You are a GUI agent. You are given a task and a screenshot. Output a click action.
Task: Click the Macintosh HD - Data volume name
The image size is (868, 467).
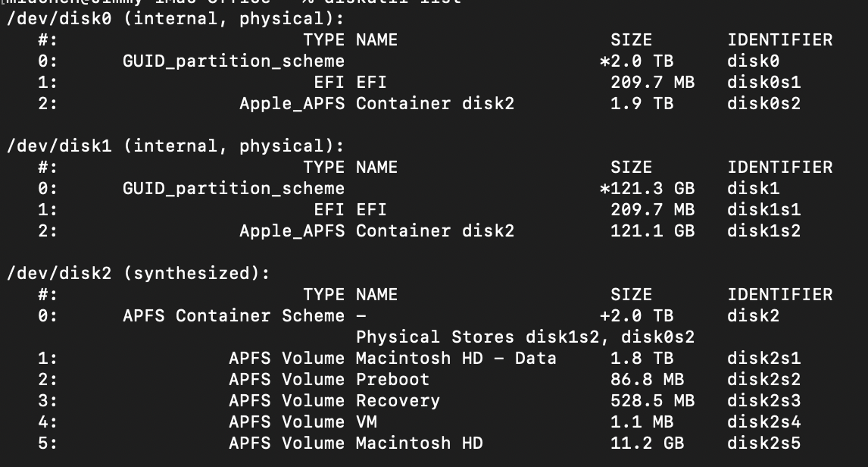456,359
